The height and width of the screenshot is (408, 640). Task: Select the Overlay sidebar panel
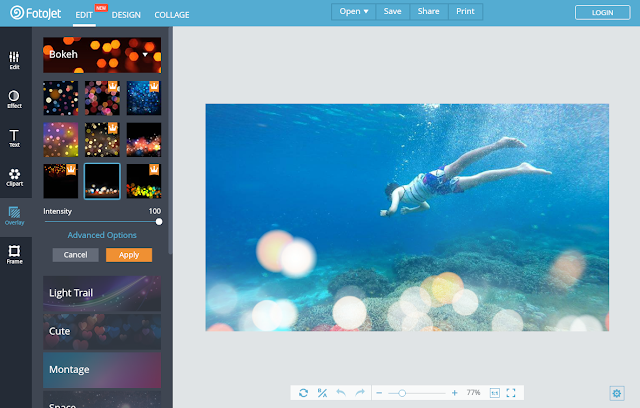pos(14,216)
